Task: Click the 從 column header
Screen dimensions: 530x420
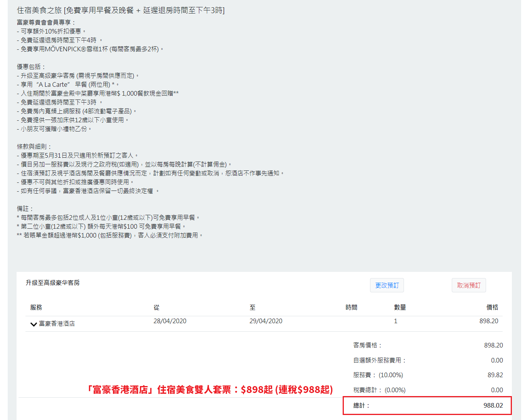Action: pos(156,307)
